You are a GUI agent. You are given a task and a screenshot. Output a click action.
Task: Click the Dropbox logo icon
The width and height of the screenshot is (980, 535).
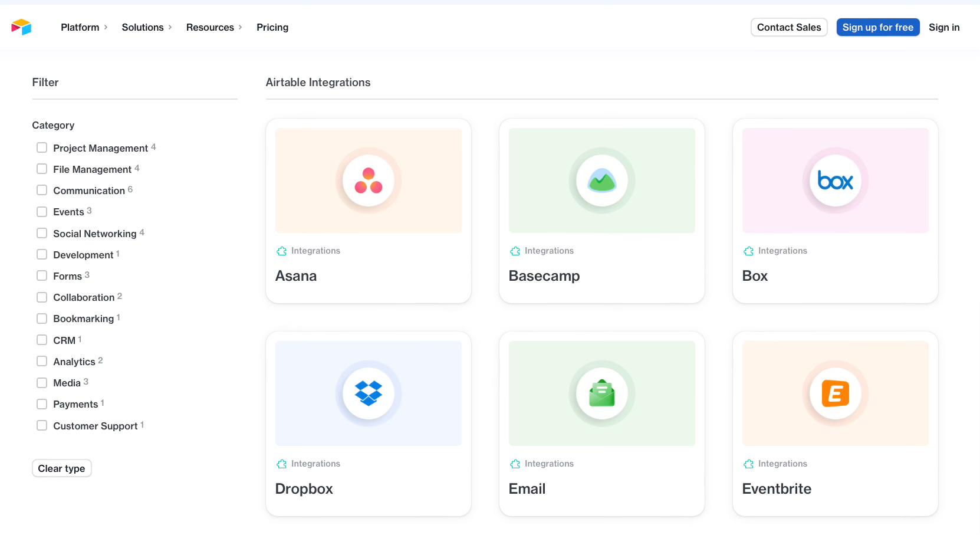coord(369,393)
